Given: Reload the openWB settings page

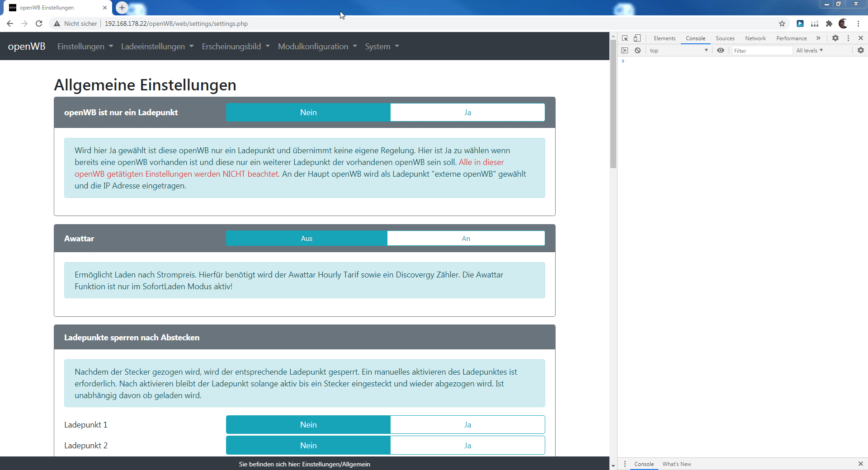Looking at the screenshot, I should coord(39,23).
